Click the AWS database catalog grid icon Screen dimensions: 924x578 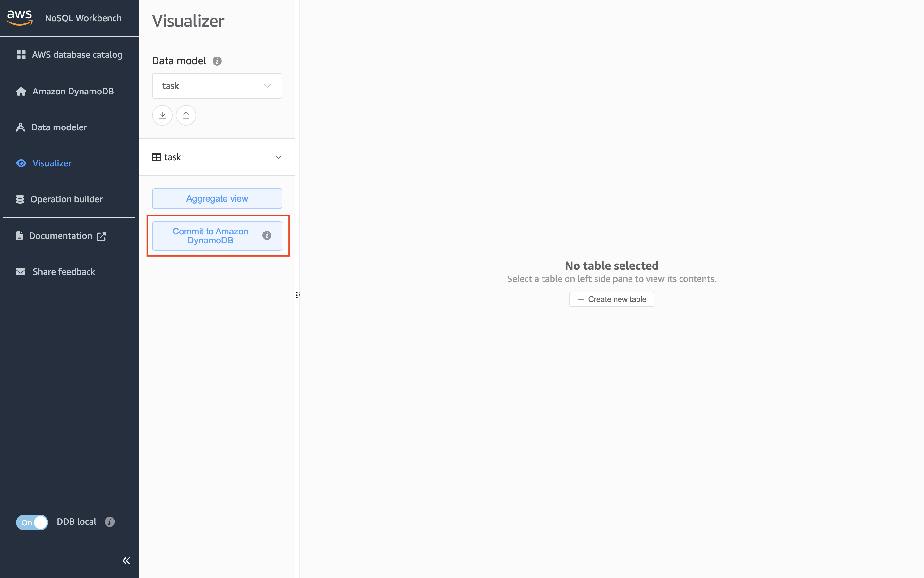coord(21,55)
